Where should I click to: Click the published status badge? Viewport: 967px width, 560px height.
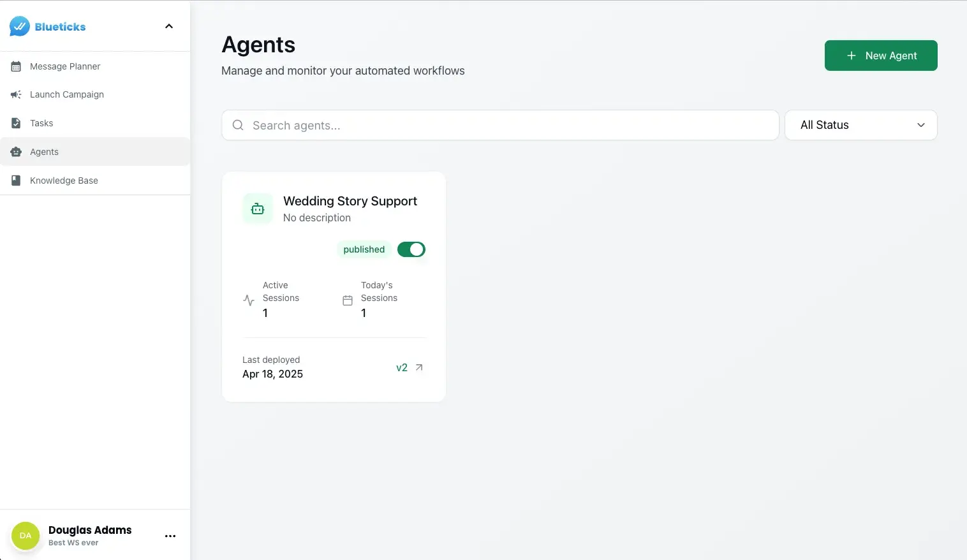click(364, 249)
